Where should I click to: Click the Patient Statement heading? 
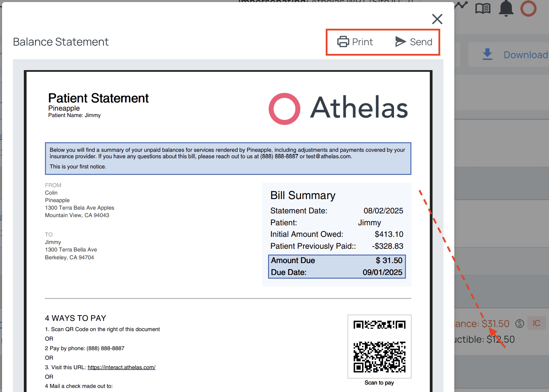[98, 98]
